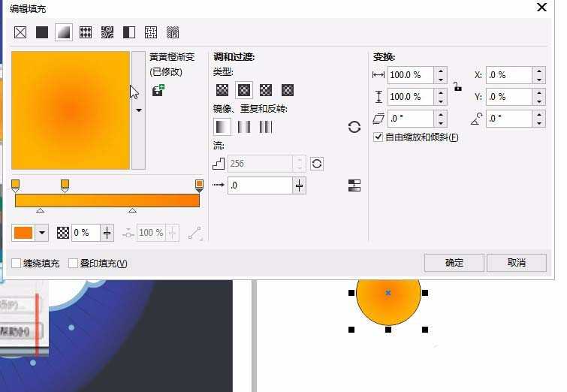Screen dimensions: 567x392
Task: Expand the node color dropdown arrow
Action: pos(42,233)
